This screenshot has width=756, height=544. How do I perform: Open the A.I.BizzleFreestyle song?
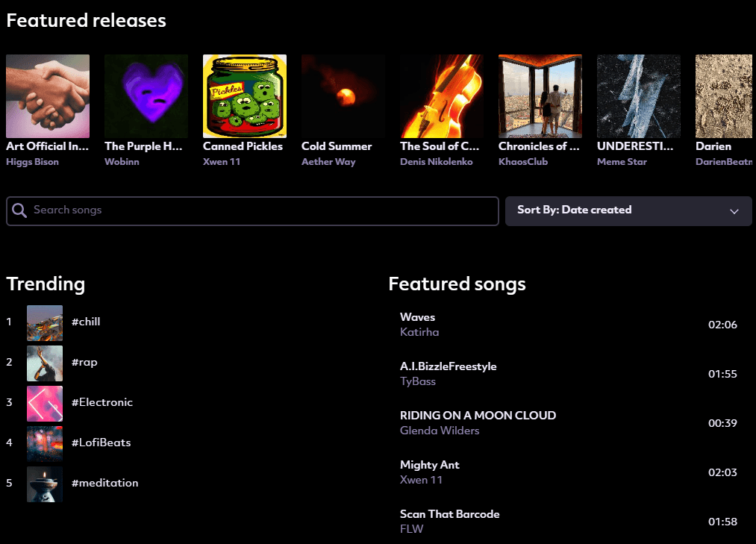pyautogui.click(x=448, y=366)
